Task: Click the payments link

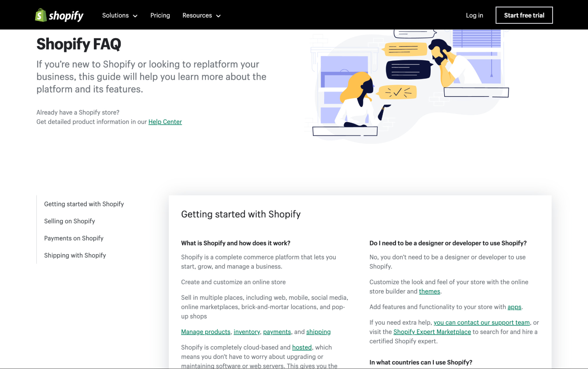Action: 276,331
